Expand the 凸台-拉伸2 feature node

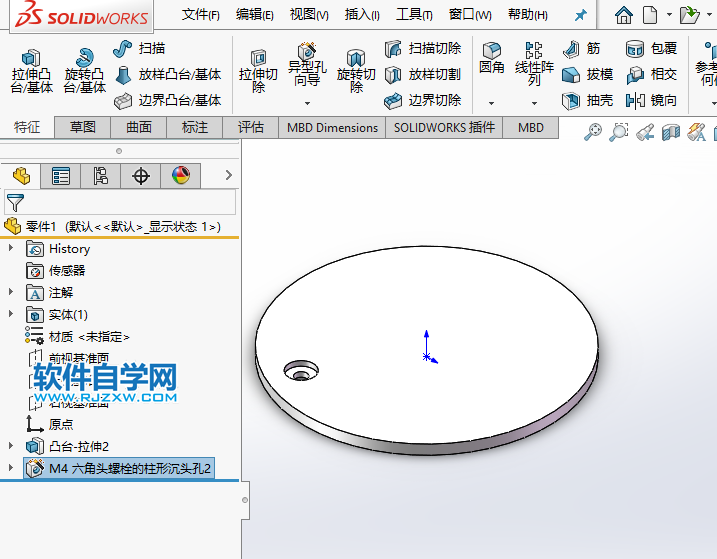coord(11,446)
